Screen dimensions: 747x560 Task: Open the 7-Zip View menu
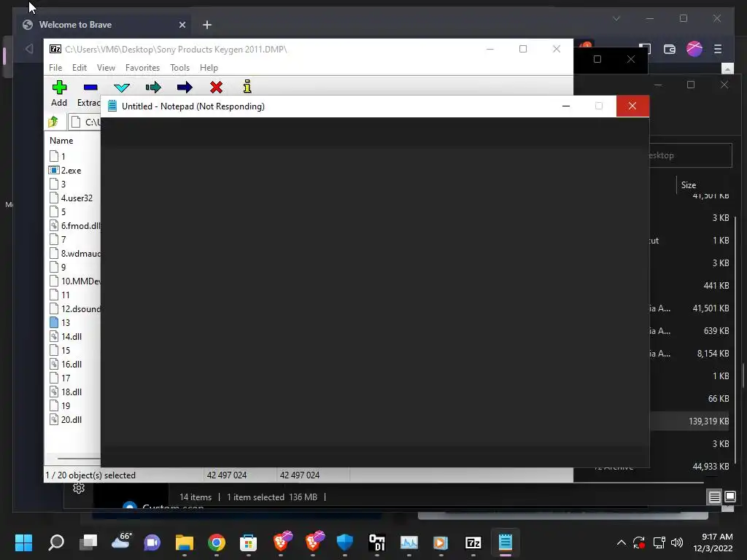pyautogui.click(x=106, y=68)
